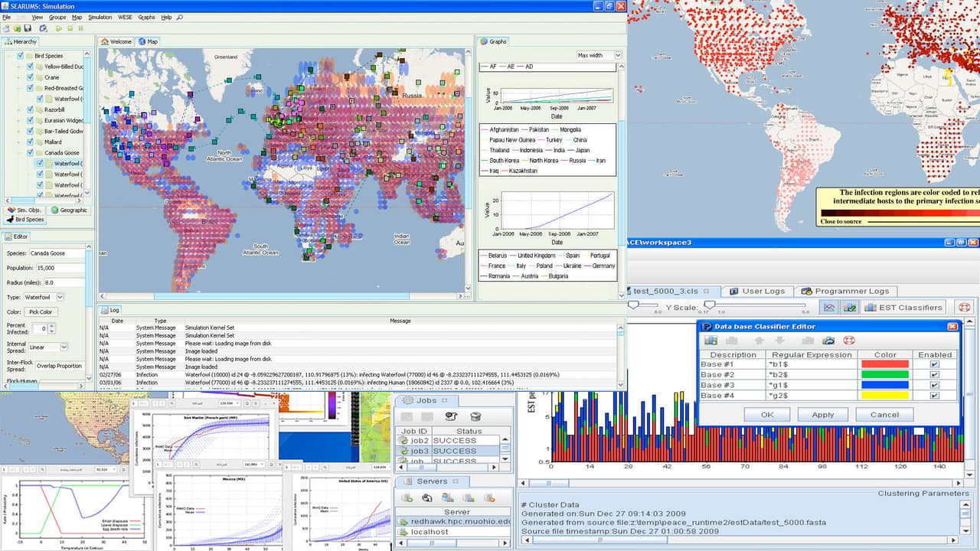The image size is (980, 551).
Task: Click the add classifier icon in Classifier Editor
Action: (x=710, y=340)
